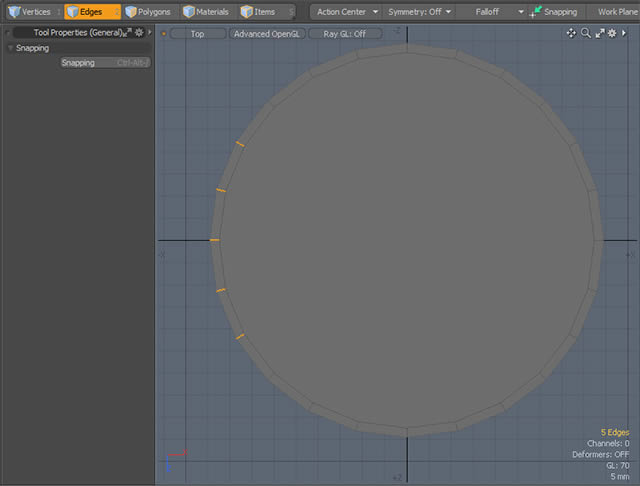Switch to Vertices selection mode
This screenshot has width=640, height=486.
tap(34, 12)
